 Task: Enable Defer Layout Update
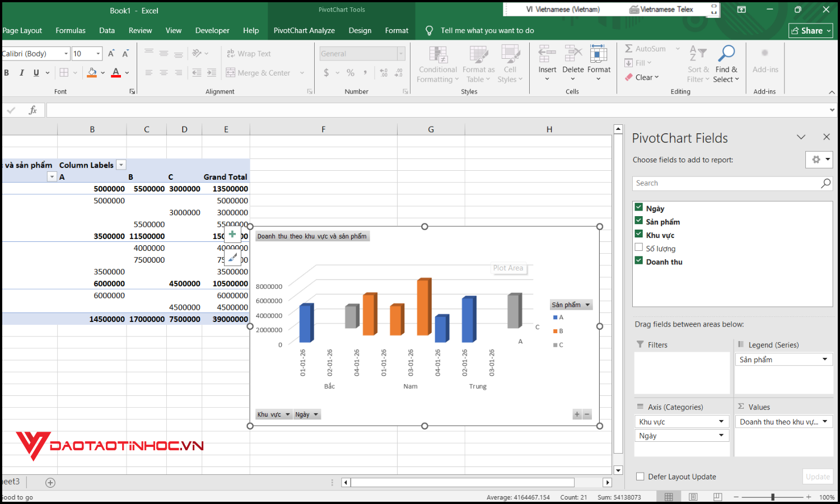[x=640, y=476]
